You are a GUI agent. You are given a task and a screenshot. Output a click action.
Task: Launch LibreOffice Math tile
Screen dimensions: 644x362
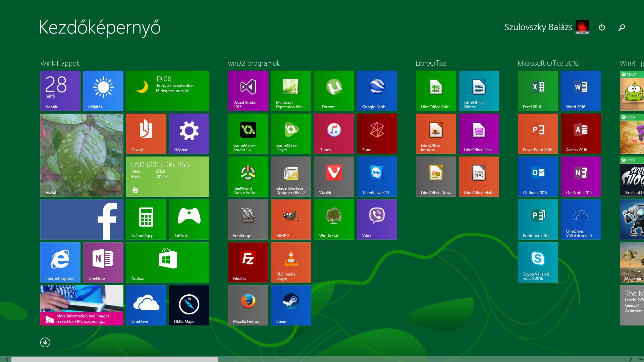click(479, 177)
